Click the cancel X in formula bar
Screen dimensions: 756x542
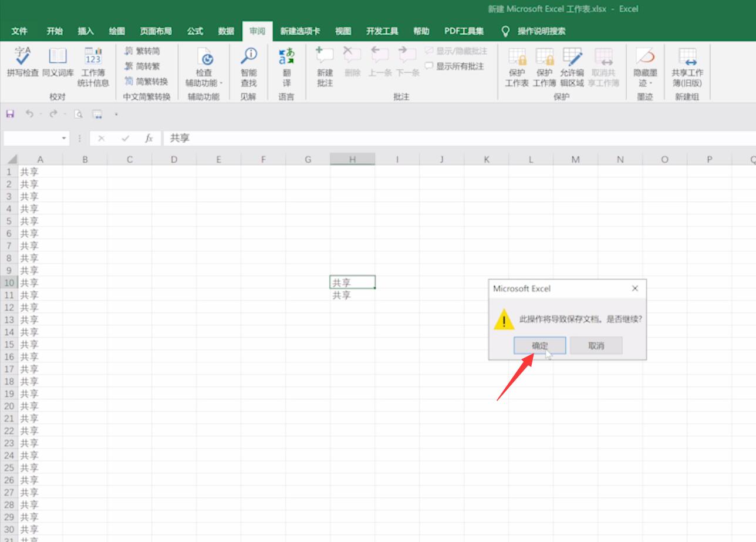pos(102,139)
